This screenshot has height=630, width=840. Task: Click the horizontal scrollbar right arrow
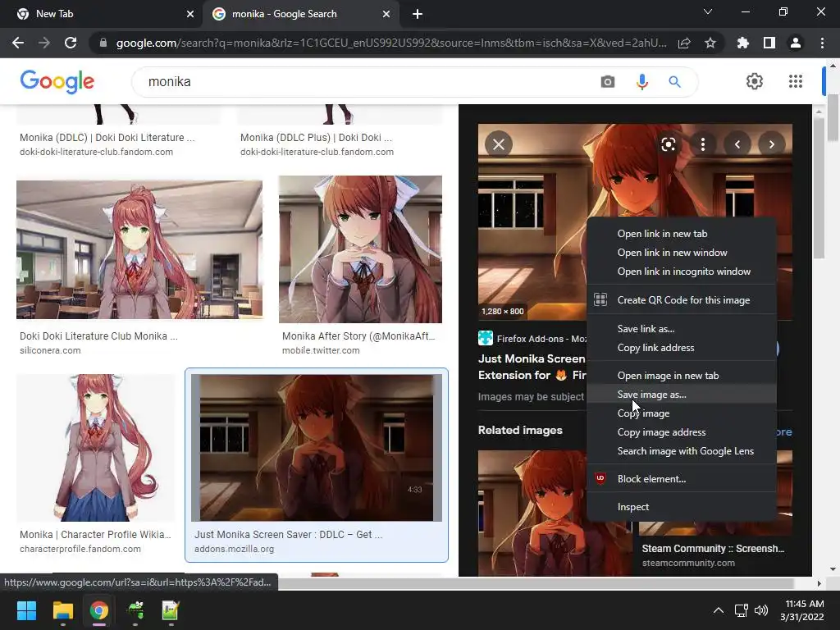click(x=819, y=583)
